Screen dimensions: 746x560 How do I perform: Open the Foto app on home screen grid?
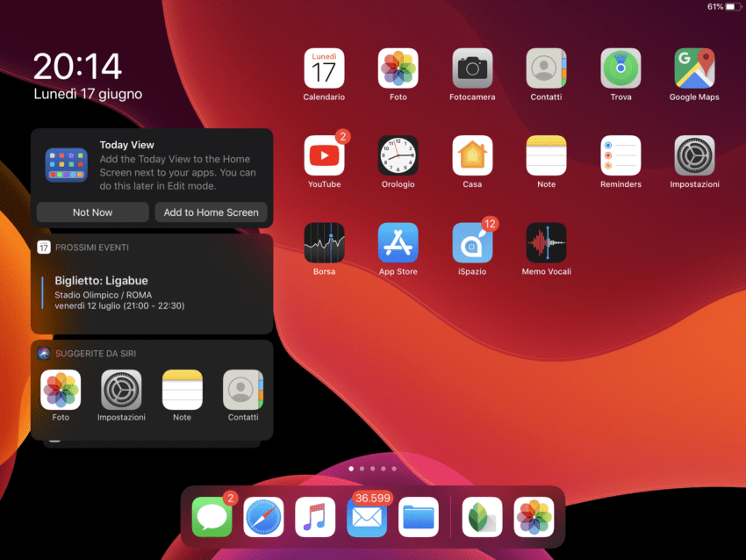(x=398, y=68)
